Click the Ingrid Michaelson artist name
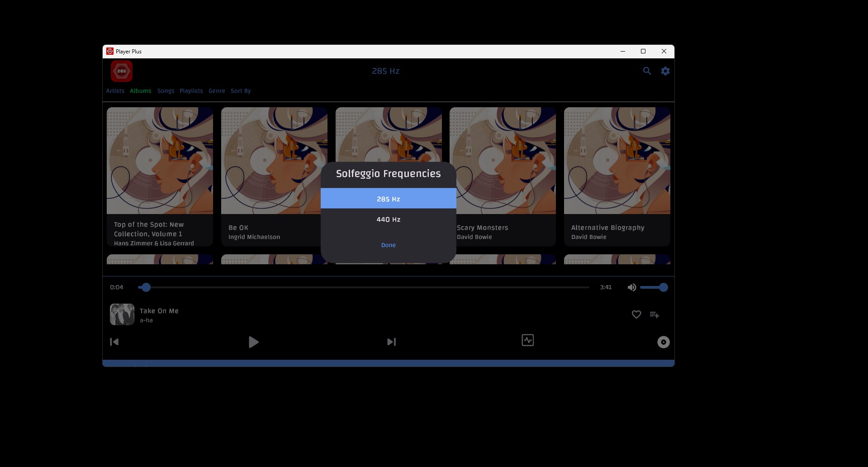Image resolution: width=868 pixels, height=467 pixels. coord(254,237)
